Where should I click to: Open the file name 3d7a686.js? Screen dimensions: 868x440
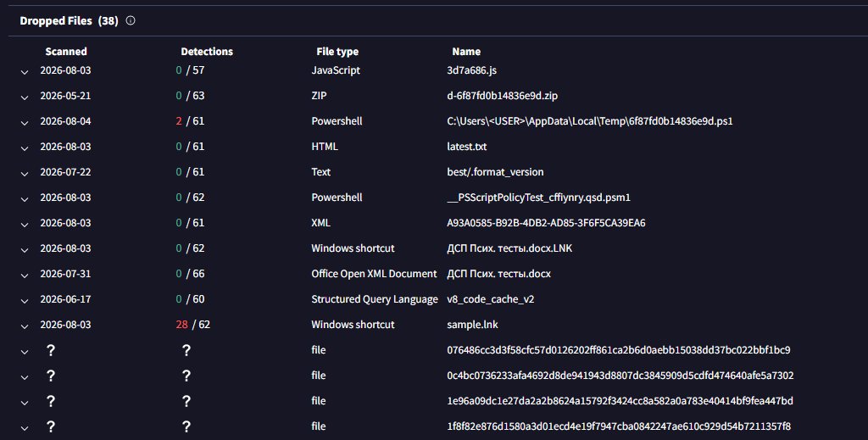[471, 70]
